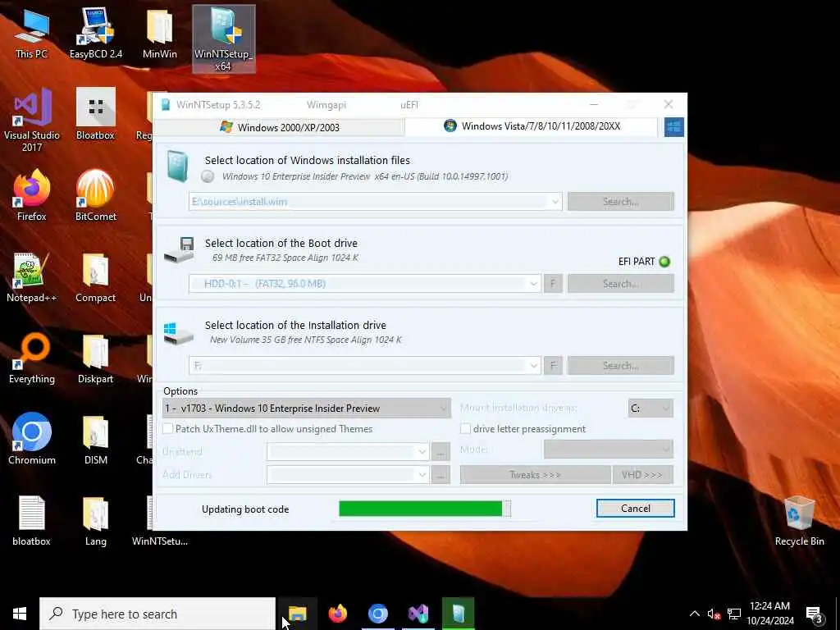Switch to Chromium in taskbar

click(377, 614)
